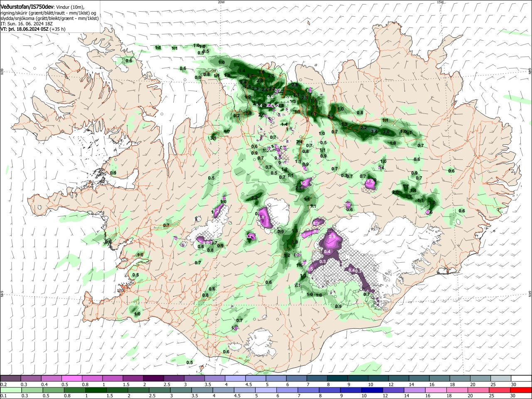Pick upper legend swatch between 12 and 14
The image size is (532, 399).
(x=399, y=378)
